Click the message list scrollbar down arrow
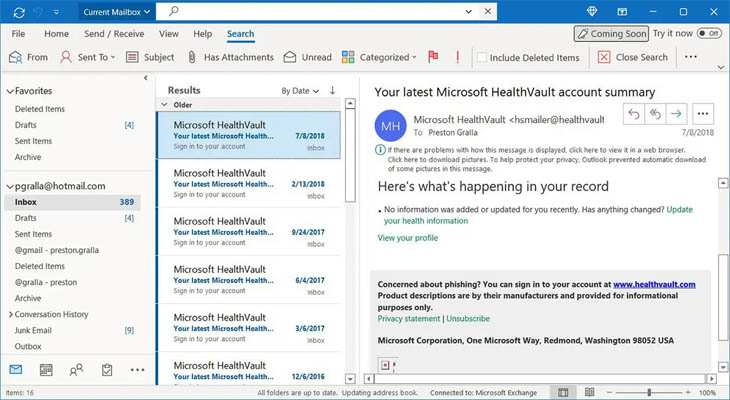This screenshot has width=730, height=400. 350,379
